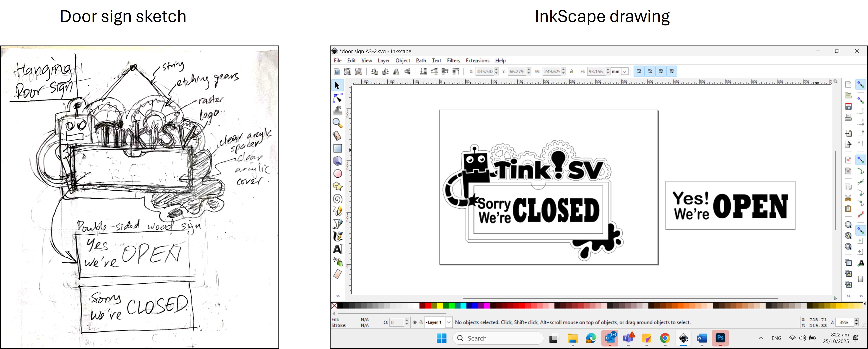Viewport: 868px width, 349px height.
Task: Select the Star polygon tool
Action: pos(338,186)
